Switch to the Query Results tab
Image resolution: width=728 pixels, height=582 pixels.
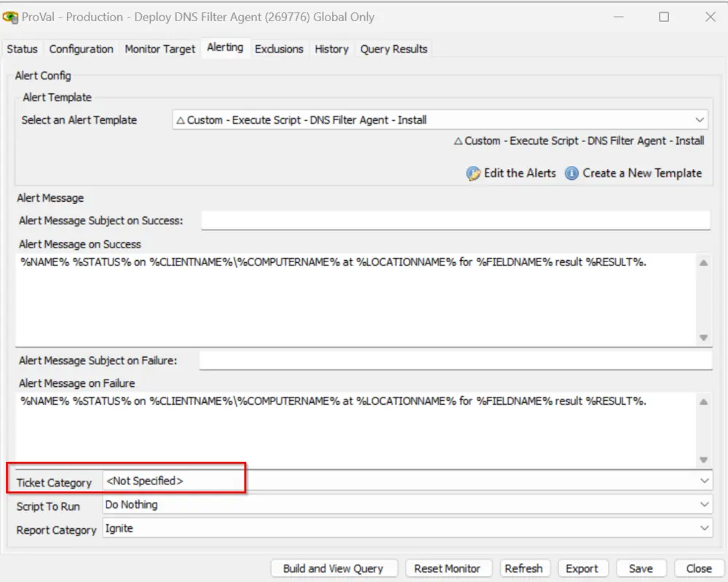click(394, 49)
